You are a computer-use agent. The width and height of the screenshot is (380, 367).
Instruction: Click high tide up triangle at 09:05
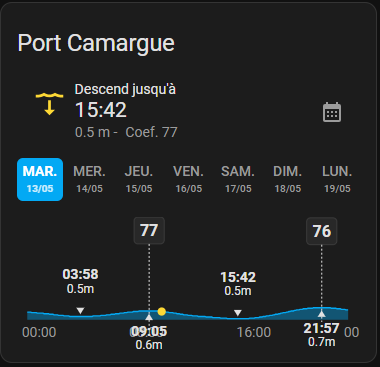[x=149, y=317]
